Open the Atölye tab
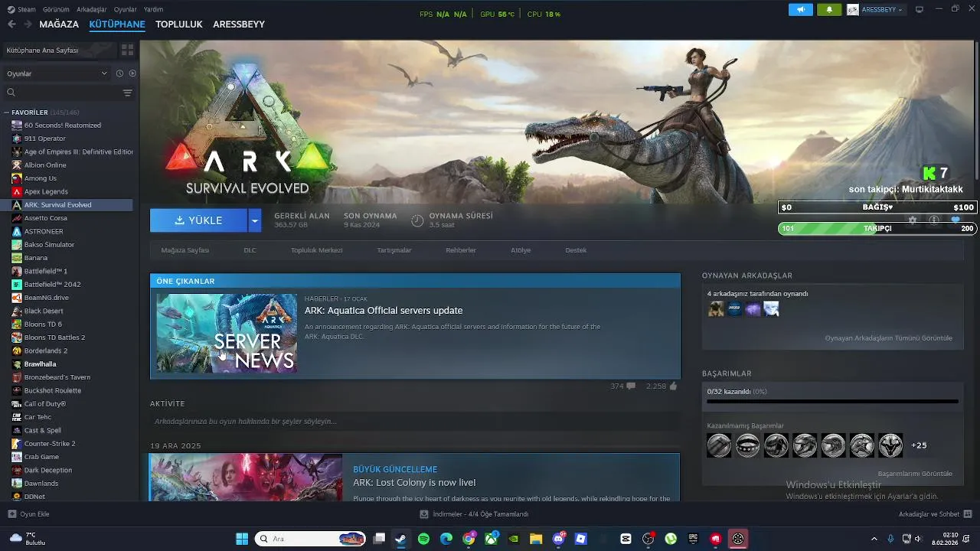 (521, 250)
